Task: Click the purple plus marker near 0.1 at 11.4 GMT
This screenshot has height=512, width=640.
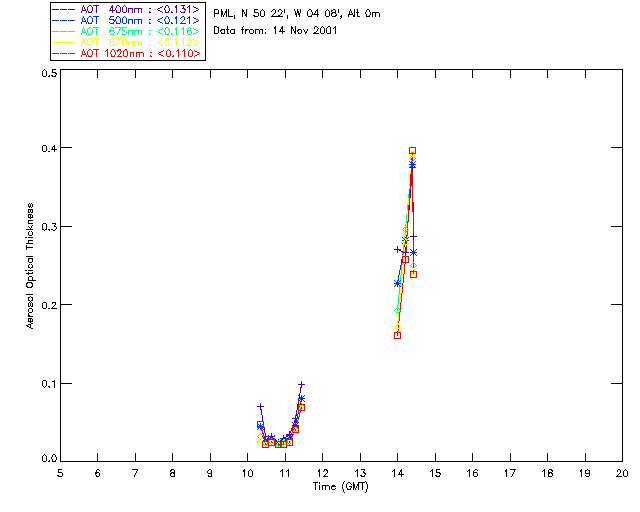Action: coord(301,384)
